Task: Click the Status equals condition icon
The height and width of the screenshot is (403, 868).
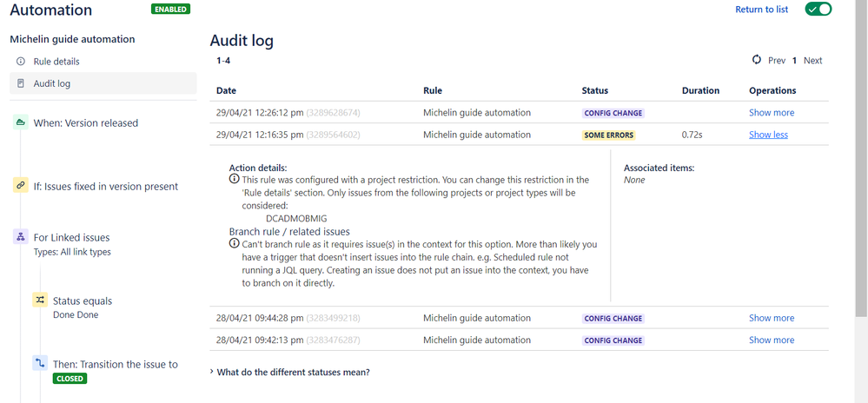Action: [x=40, y=300]
